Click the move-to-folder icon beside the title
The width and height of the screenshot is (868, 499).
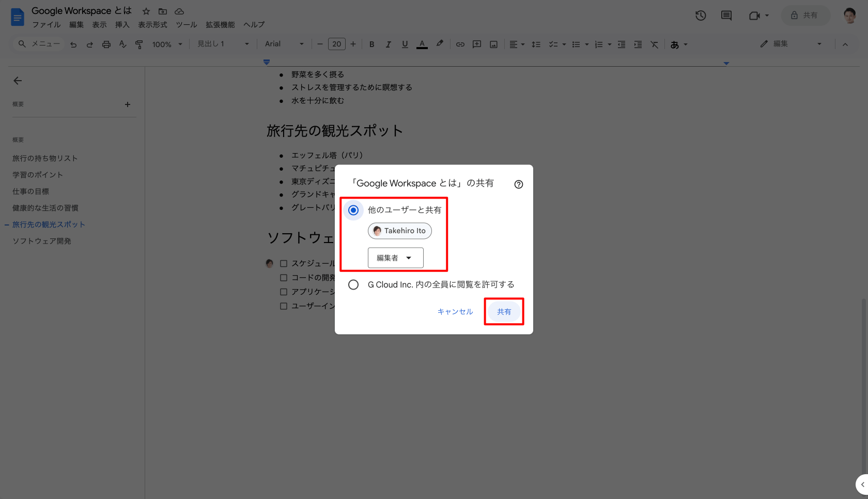point(163,11)
